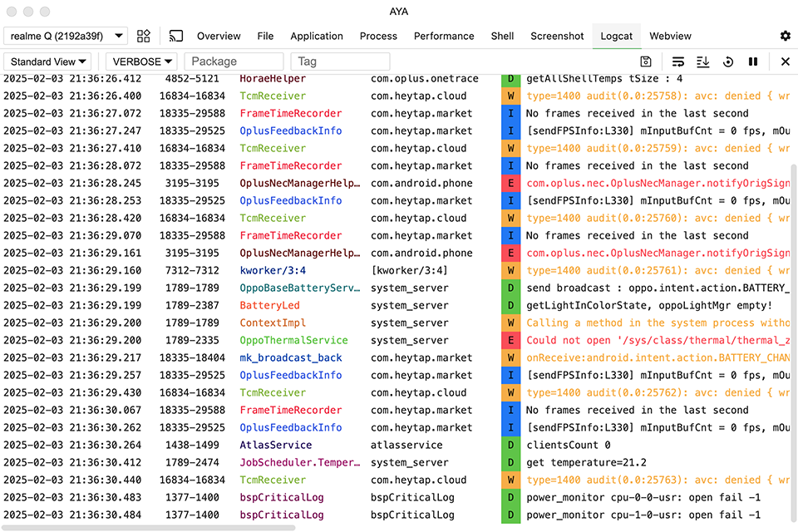Focus the Package filter field
798x532 pixels.
(x=234, y=62)
